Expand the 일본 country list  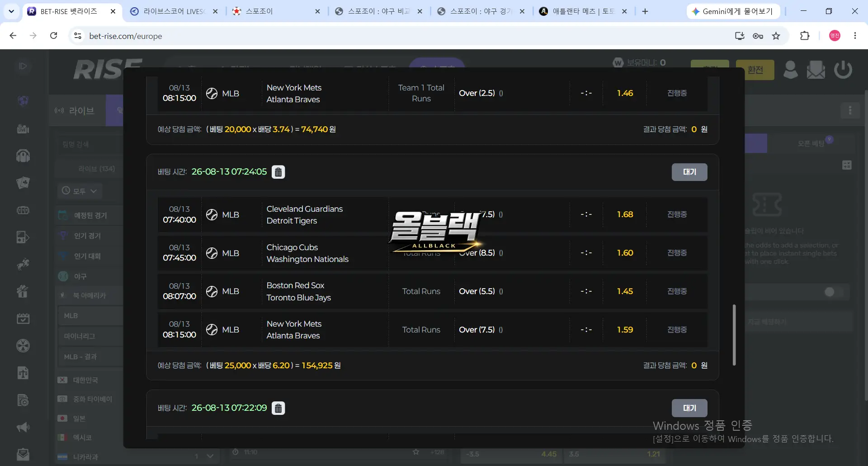(90, 418)
